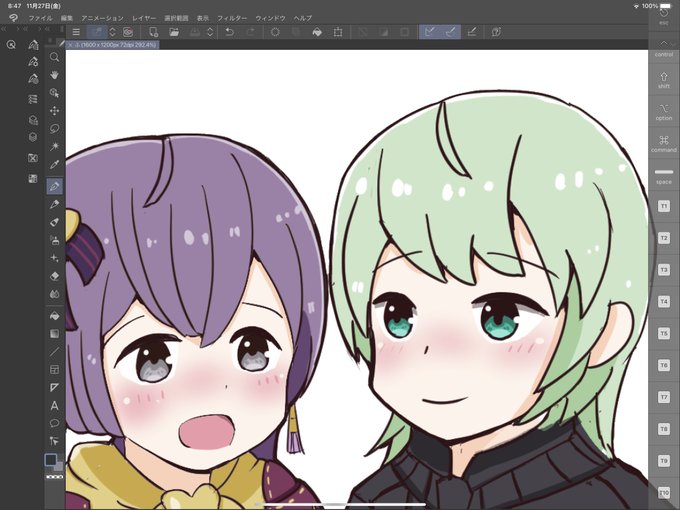680x510 pixels.
Task: Open the Sub Tool palette icon
Action: [33, 45]
